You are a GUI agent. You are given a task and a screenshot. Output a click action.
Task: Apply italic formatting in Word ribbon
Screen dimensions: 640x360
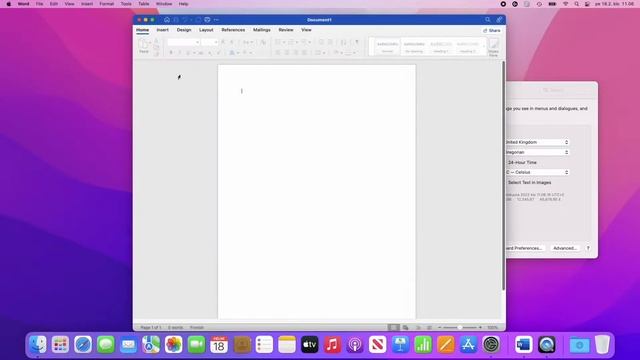click(180, 53)
